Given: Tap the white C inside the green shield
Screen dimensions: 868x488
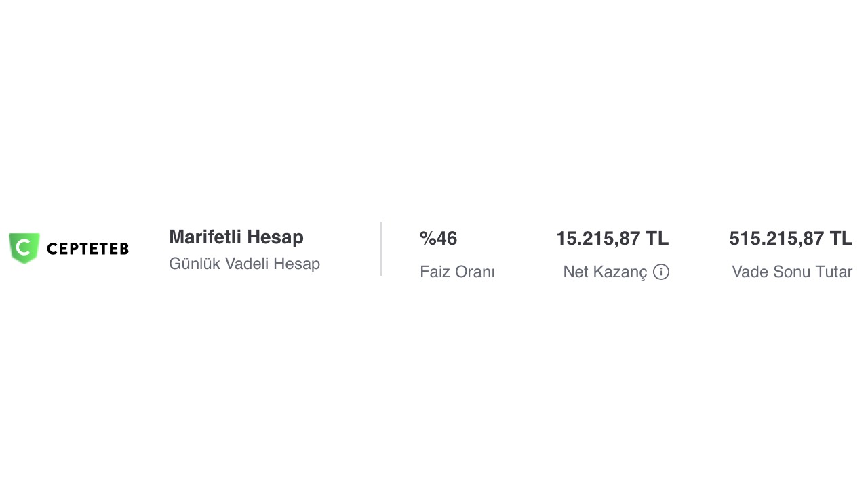Looking at the screenshot, I should (23, 247).
